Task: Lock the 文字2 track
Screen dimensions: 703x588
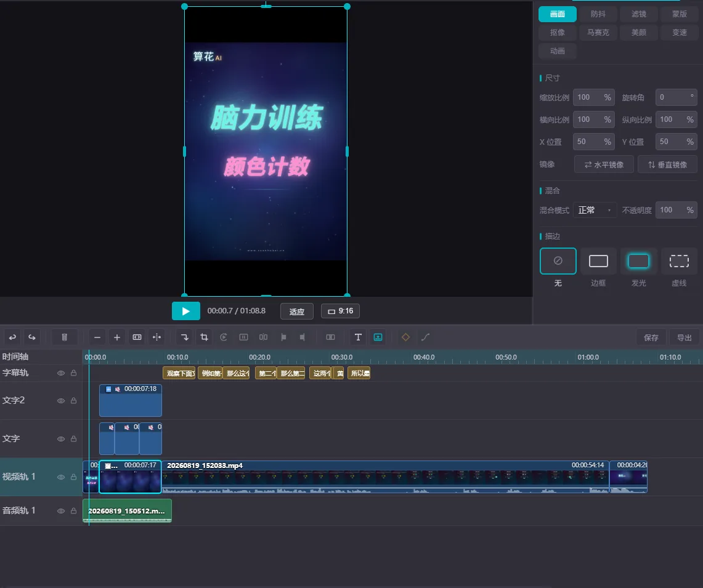Action: (73, 401)
